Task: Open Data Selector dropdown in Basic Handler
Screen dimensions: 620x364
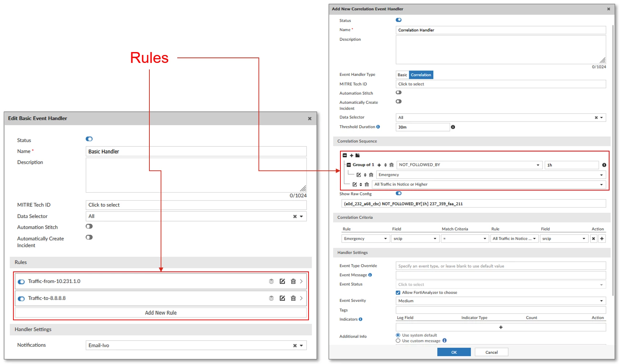Action: tap(301, 216)
